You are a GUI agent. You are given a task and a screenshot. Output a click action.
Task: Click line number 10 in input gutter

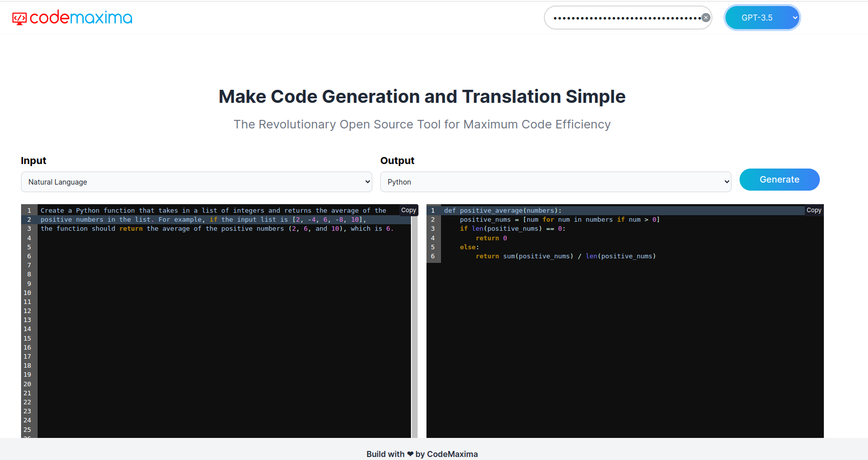pos(28,293)
